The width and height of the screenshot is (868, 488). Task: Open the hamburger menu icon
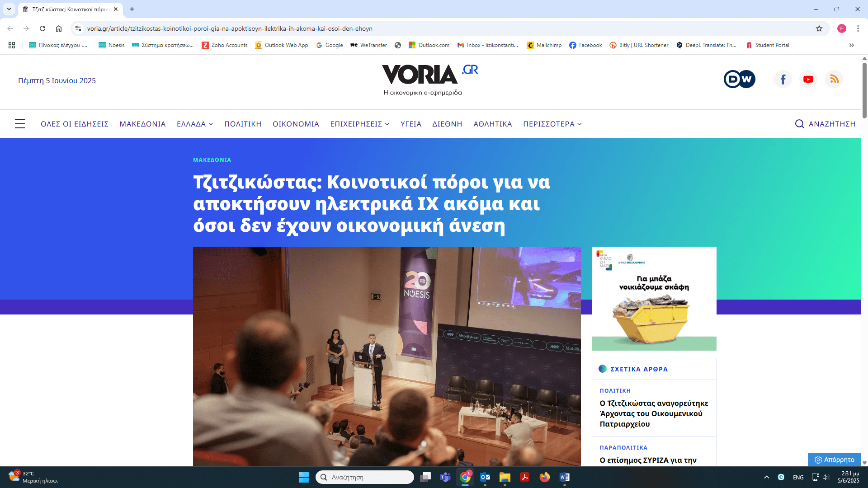pyautogui.click(x=20, y=124)
